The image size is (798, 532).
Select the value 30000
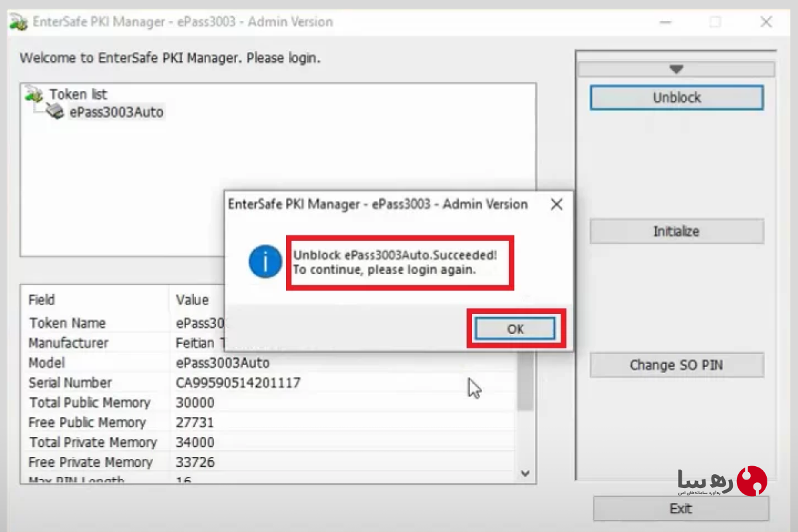coord(195,403)
